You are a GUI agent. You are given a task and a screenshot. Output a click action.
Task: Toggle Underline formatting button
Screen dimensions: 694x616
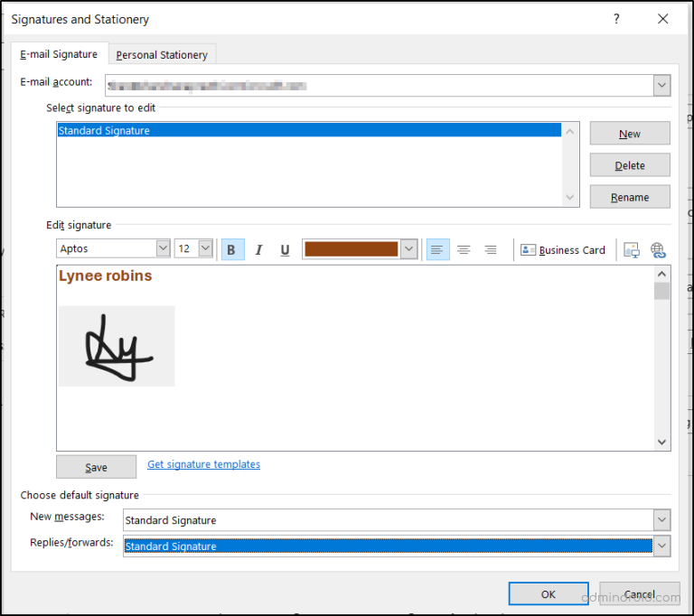(x=285, y=249)
